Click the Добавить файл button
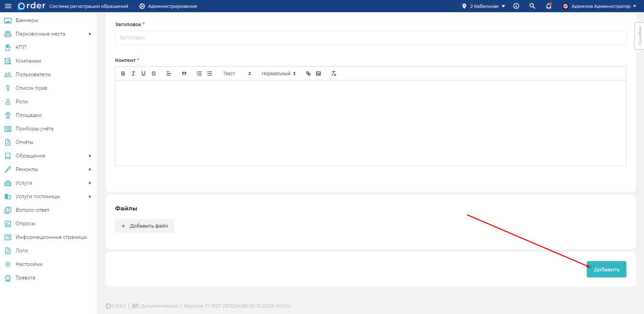644x314 pixels. click(x=145, y=226)
